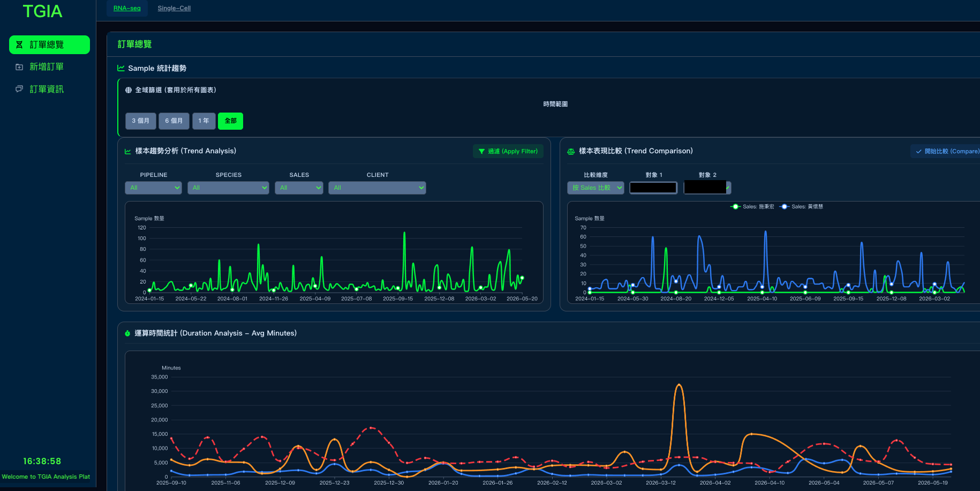Open the 對象 1 dropdown
980x491 pixels.
click(653, 188)
